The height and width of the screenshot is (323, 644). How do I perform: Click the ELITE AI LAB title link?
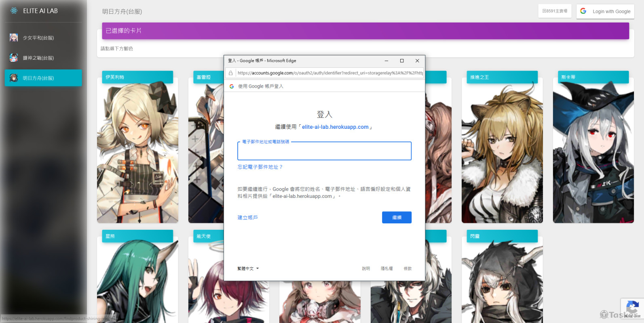click(x=40, y=11)
